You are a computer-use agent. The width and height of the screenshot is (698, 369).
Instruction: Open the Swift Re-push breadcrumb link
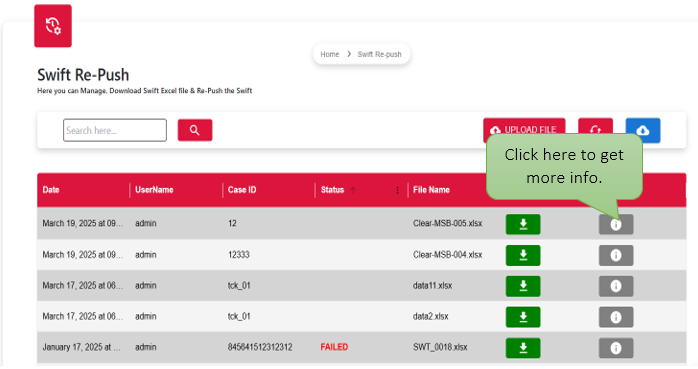point(379,54)
